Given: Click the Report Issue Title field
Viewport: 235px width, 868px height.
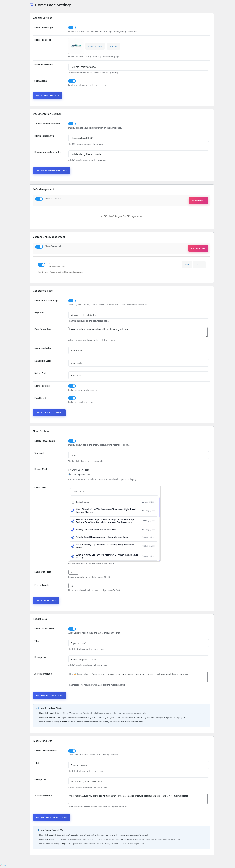Looking at the screenshot, I should [138, 643].
